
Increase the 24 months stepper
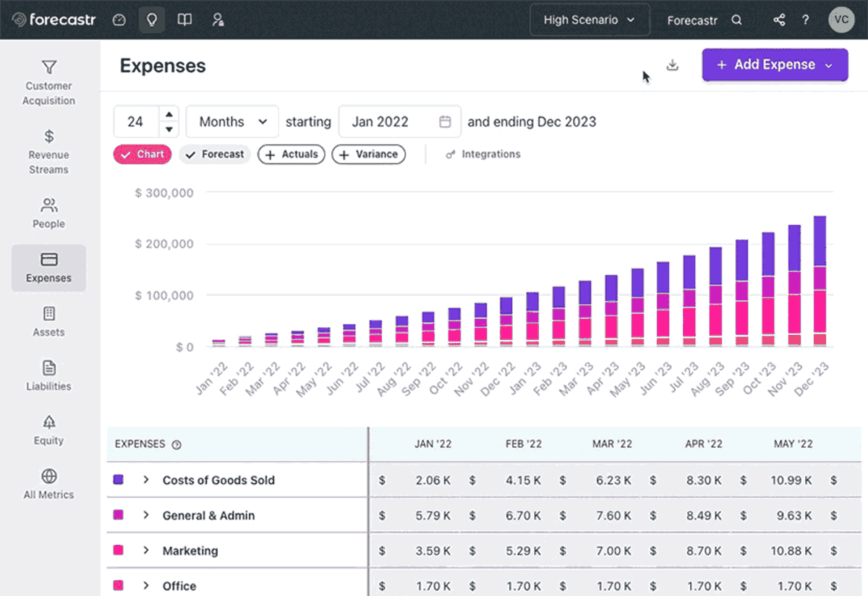click(169, 116)
